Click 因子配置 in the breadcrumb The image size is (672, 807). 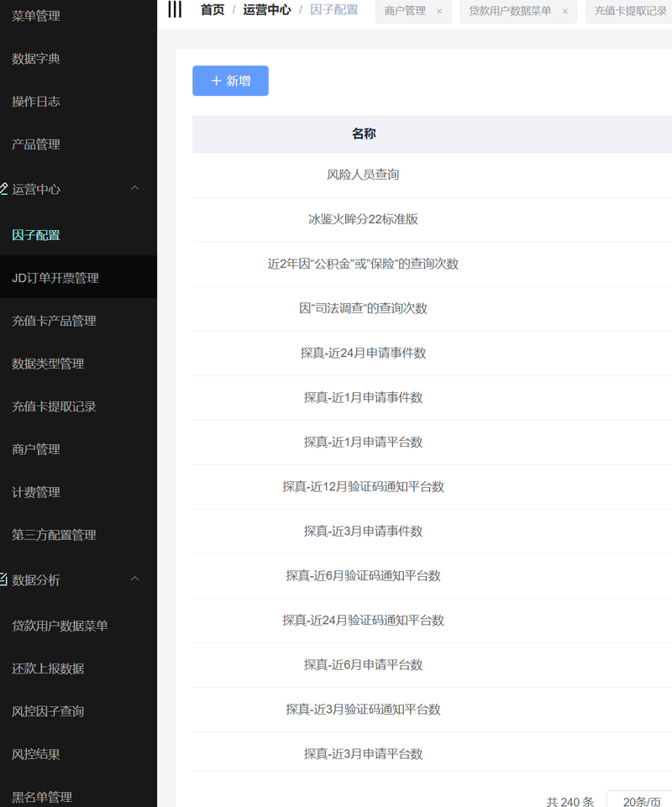pos(333,10)
